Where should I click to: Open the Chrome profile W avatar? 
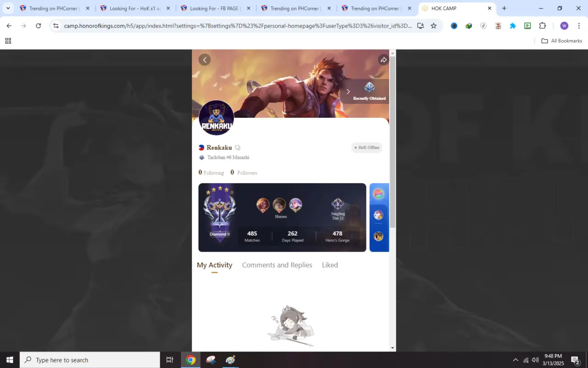coord(564,26)
